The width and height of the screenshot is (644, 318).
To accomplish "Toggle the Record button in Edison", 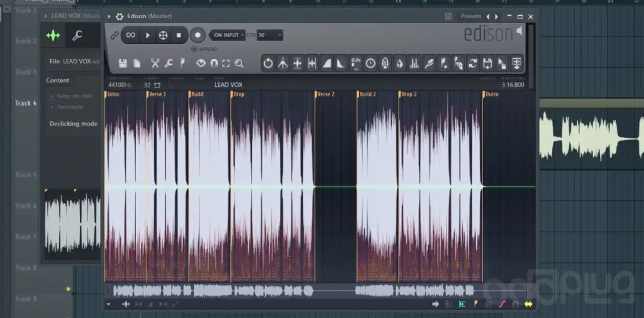I will tap(197, 35).
